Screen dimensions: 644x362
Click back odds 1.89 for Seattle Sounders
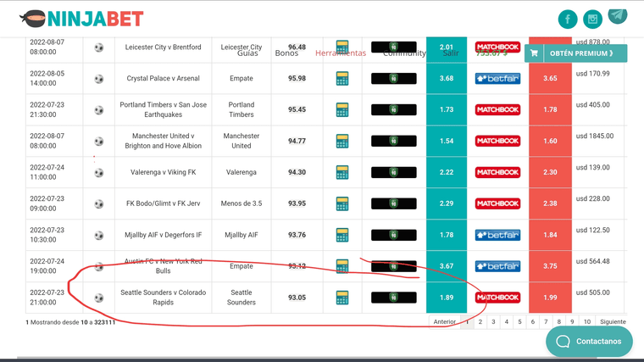[x=447, y=298]
